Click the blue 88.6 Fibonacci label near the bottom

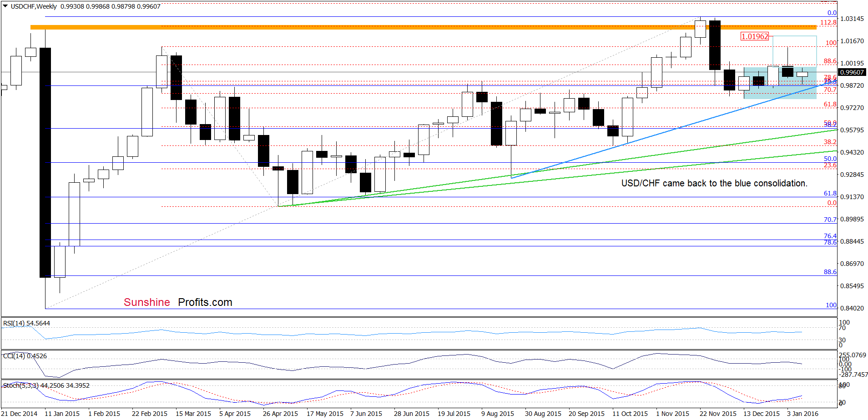[830, 272]
